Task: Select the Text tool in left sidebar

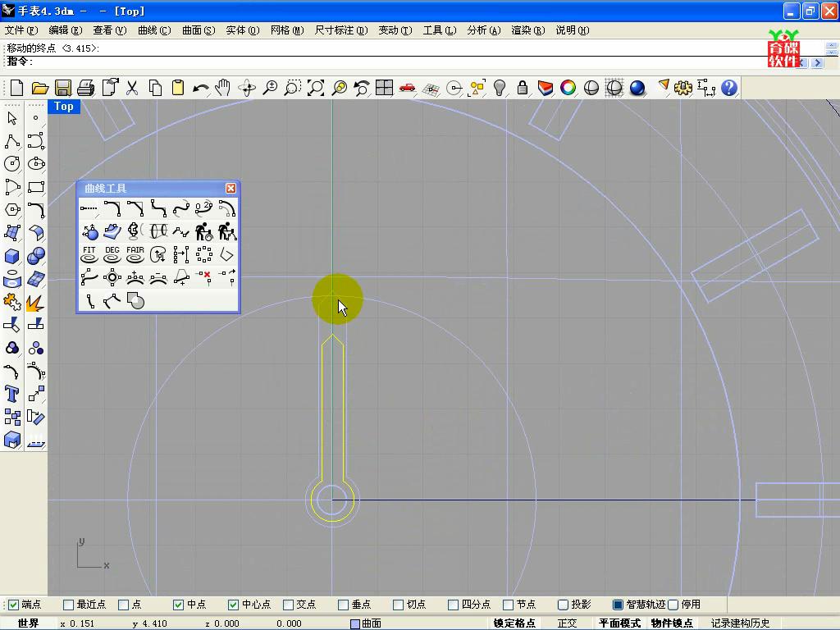Action: (11, 394)
